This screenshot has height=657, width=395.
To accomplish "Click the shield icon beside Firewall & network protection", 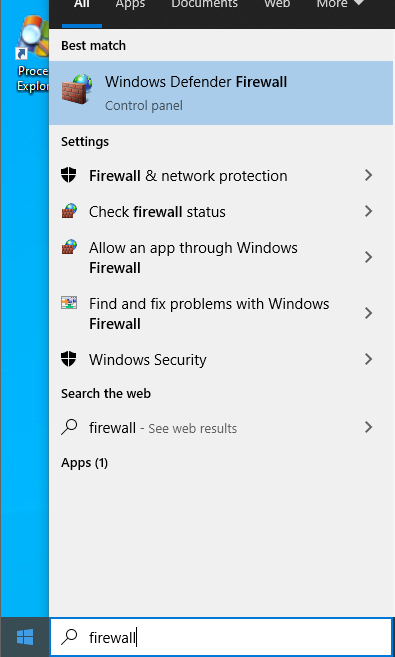I will pos(69,175).
